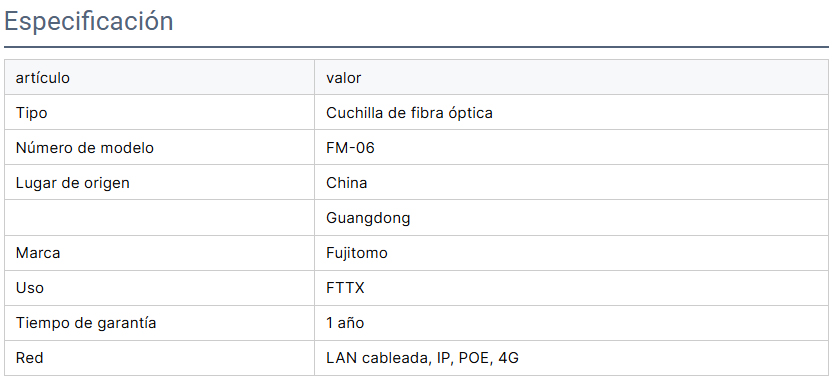This screenshot has width=833, height=380.
Task: Click the Lugar de origen label
Action: pyautogui.click(x=72, y=183)
